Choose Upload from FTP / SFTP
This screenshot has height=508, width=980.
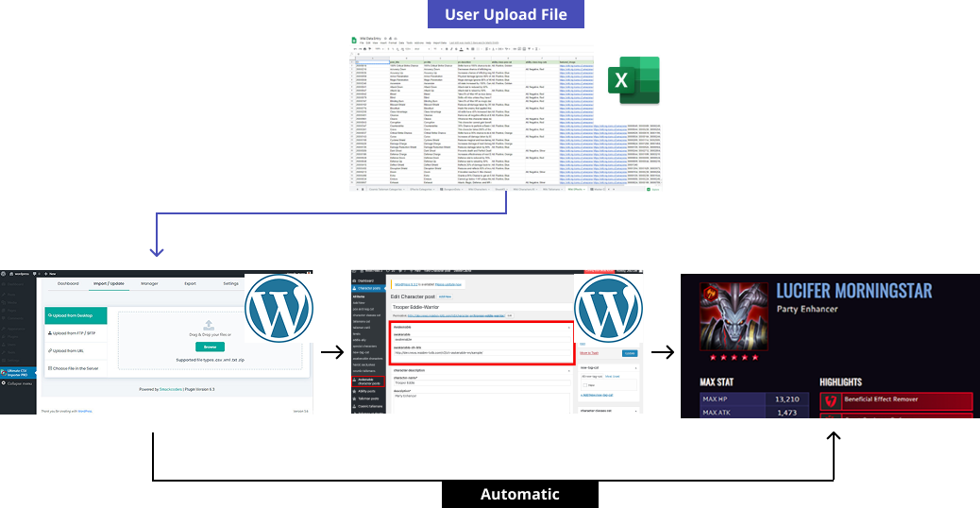[x=76, y=333]
